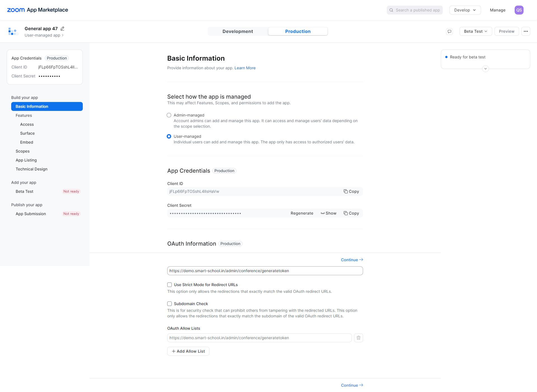Screen dimensions: 537x392
Task: Open the QS profile avatar
Action: (519, 10)
